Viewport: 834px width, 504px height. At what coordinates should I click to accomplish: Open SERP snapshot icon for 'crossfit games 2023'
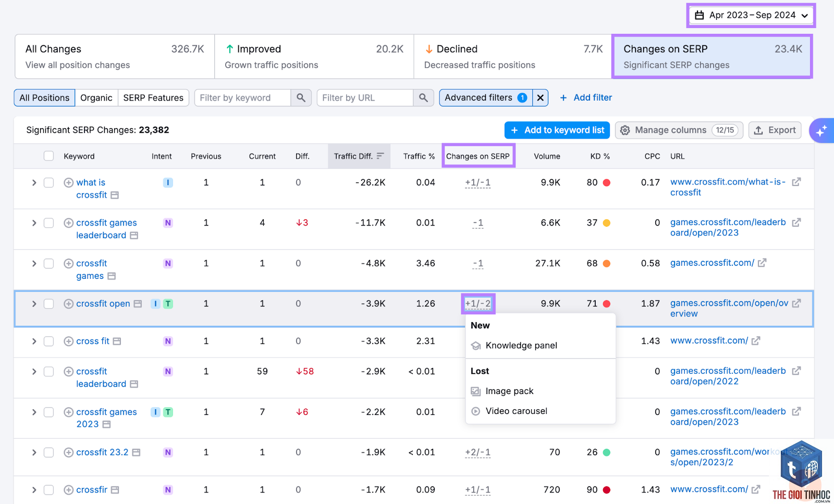106,424
